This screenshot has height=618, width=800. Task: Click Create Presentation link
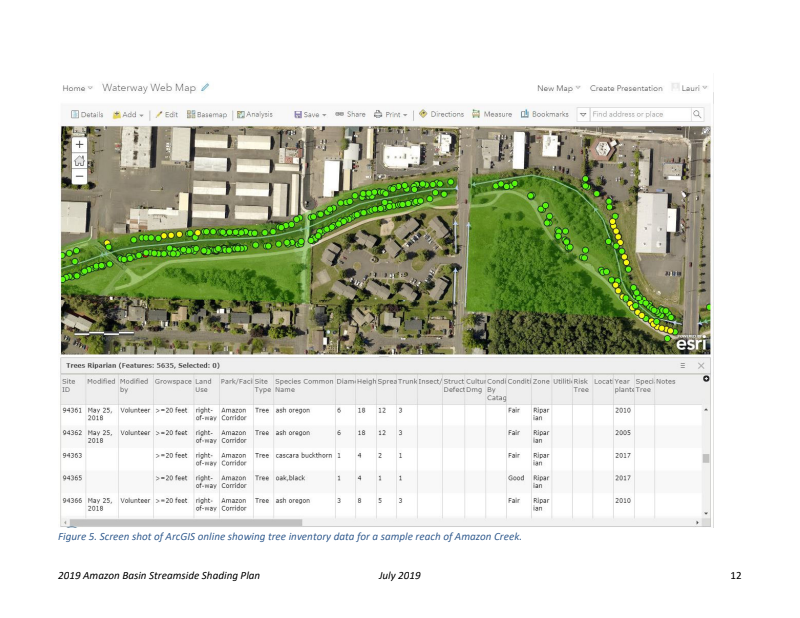click(x=628, y=88)
